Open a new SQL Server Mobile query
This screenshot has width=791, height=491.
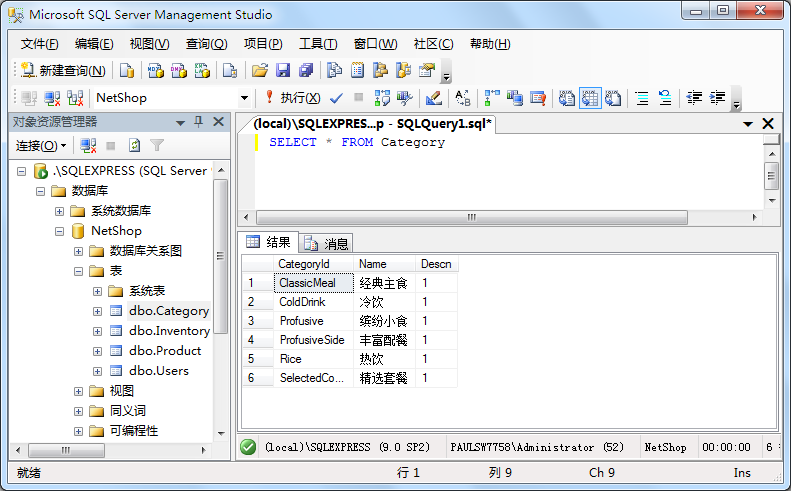230,70
